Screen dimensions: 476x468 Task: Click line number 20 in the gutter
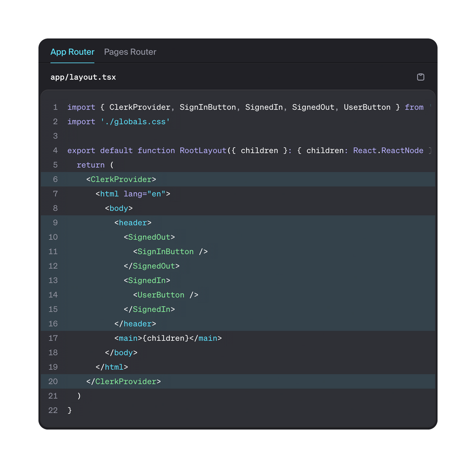click(53, 381)
